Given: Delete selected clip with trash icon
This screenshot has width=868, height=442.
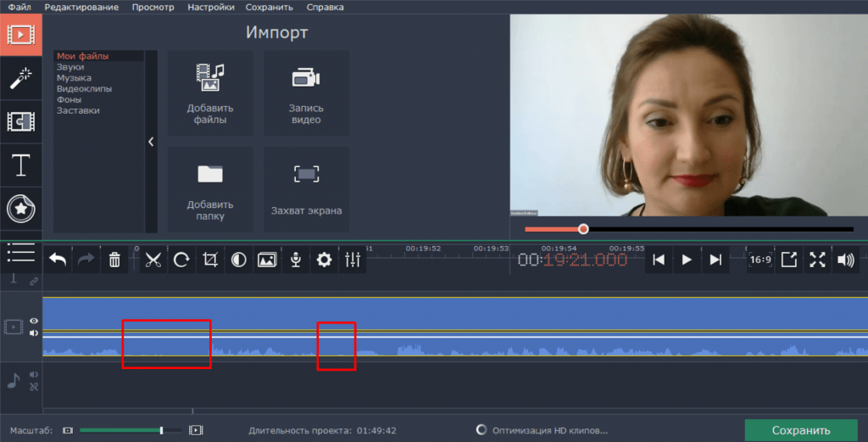Looking at the screenshot, I should click(x=114, y=260).
